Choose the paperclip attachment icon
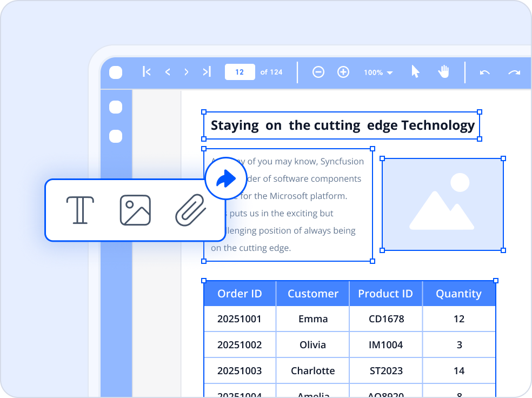Image resolution: width=532 pixels, height=398 pixels. [191, 210]
